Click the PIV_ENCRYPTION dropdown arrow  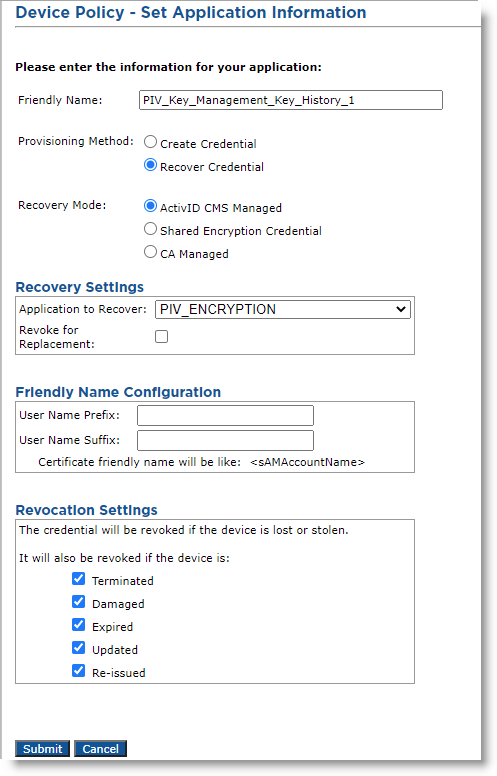(x=401, y=310)
